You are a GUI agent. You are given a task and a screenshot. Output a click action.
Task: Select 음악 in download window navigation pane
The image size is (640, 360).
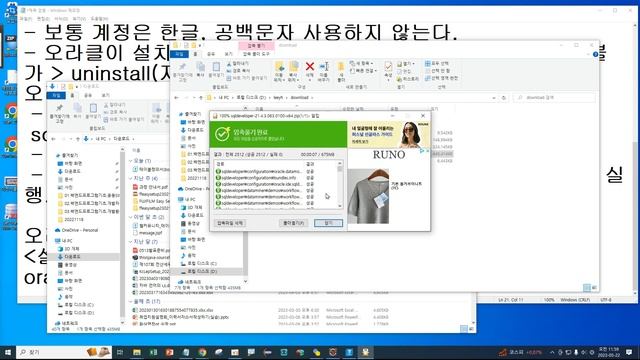click(192, 256)
